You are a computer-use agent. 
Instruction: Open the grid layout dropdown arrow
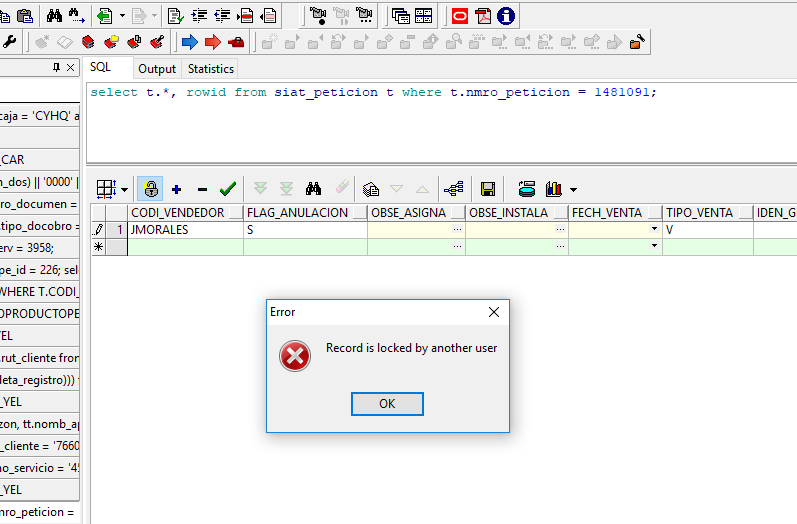point(124,189)
